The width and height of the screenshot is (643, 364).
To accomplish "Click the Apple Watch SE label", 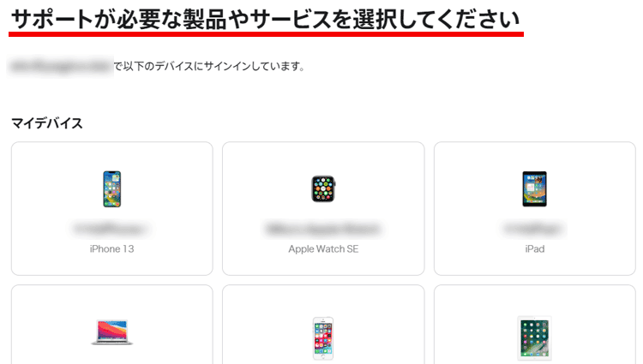I will pos(323,249).
